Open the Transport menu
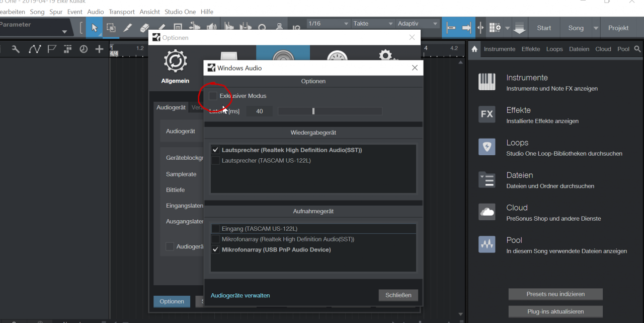This screenshot has height=323, width=644. 122,12
